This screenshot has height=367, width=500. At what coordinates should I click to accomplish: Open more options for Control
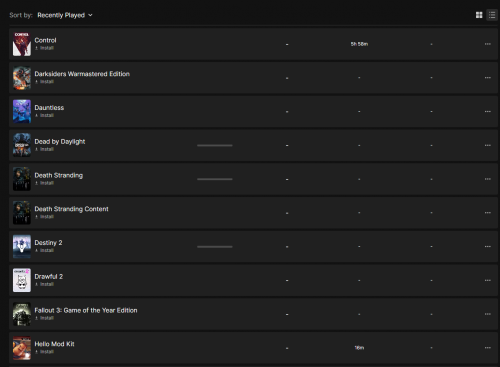[488, 44]
